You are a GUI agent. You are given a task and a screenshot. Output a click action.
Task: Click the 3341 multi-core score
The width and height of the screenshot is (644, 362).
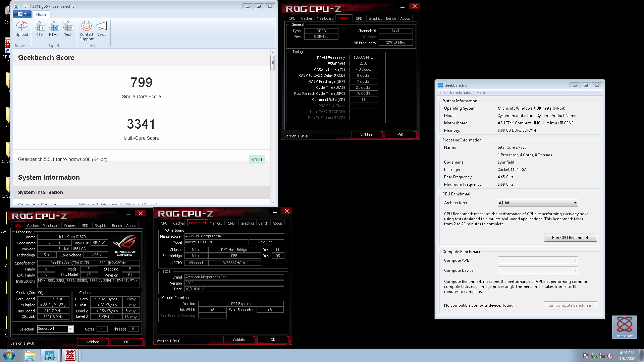coord(141,124)
